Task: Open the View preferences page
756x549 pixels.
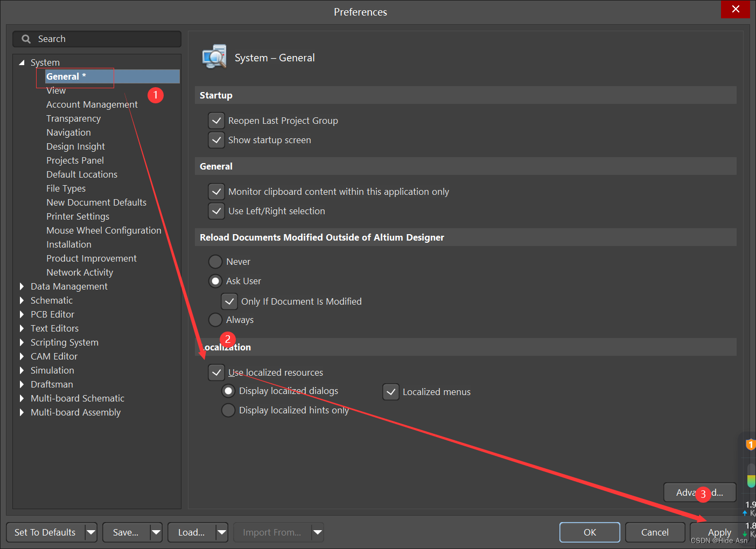Action: [x=56, y=90]
